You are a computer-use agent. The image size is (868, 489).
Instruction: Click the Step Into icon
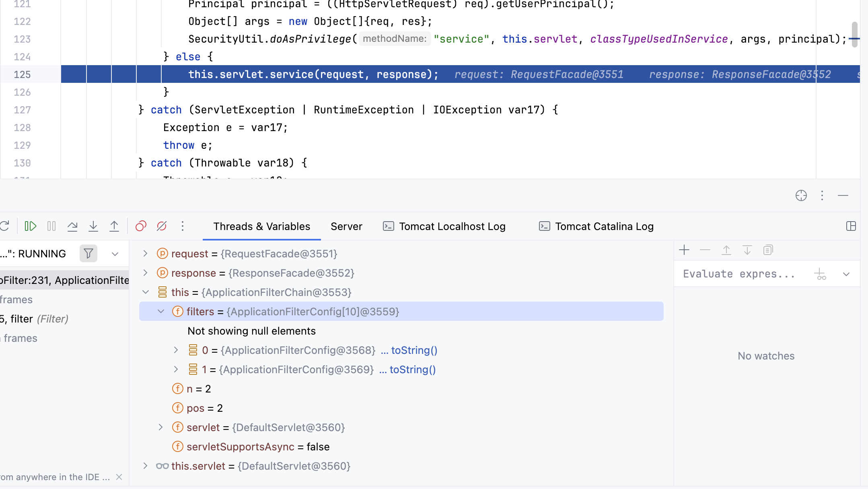click(x=93, y=226)
